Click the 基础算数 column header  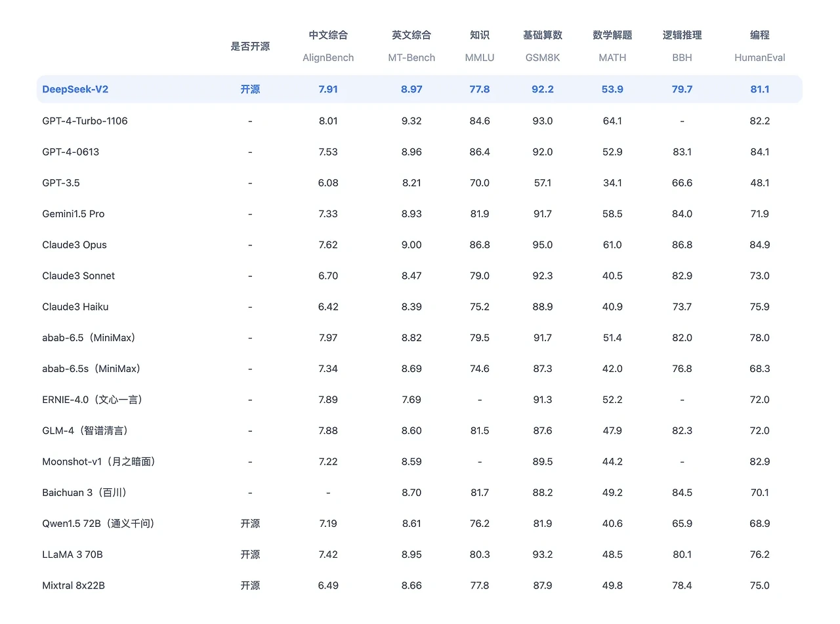(x=543, y=35)
